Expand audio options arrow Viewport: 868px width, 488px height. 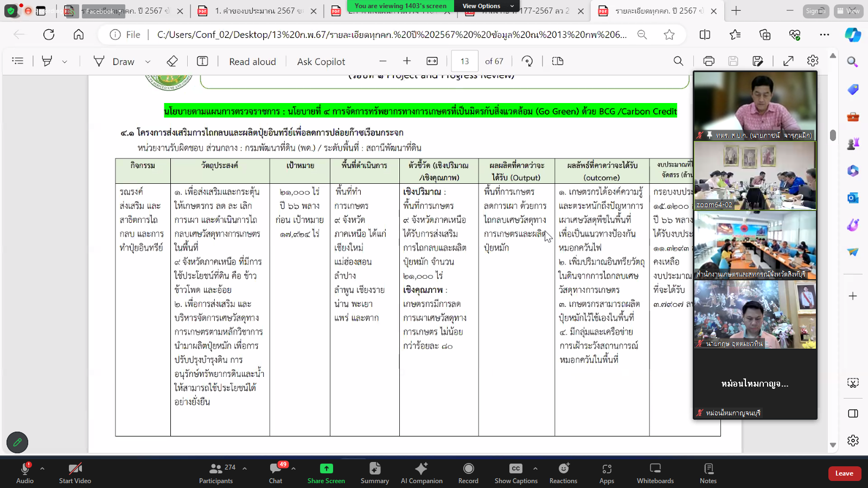42,468
